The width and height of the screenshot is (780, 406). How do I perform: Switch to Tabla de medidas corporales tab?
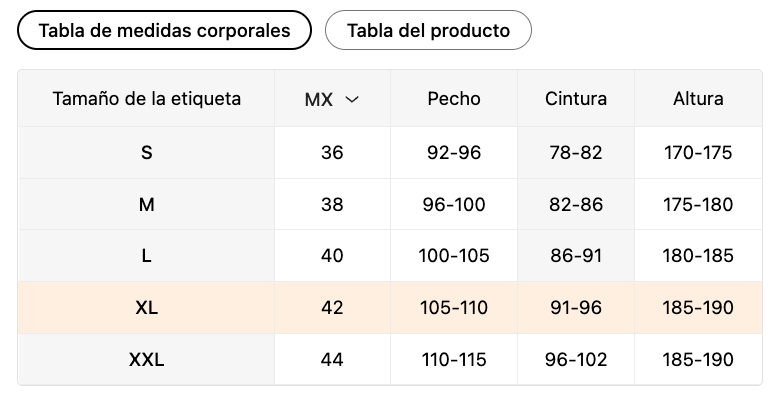pyautogui.click(x=164, y=30)
